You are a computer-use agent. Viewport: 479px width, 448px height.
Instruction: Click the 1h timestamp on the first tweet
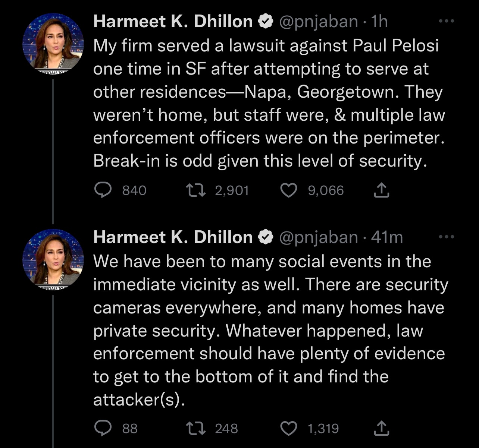point(379,21)
